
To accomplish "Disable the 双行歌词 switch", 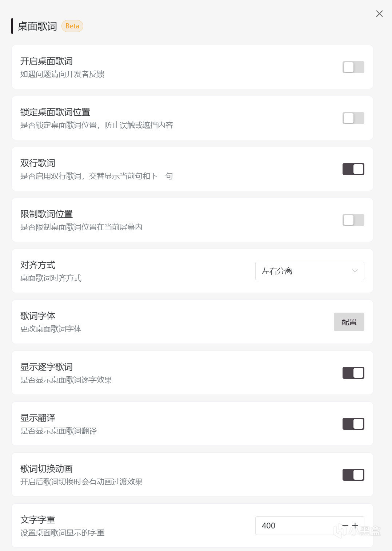I will 353,169.
